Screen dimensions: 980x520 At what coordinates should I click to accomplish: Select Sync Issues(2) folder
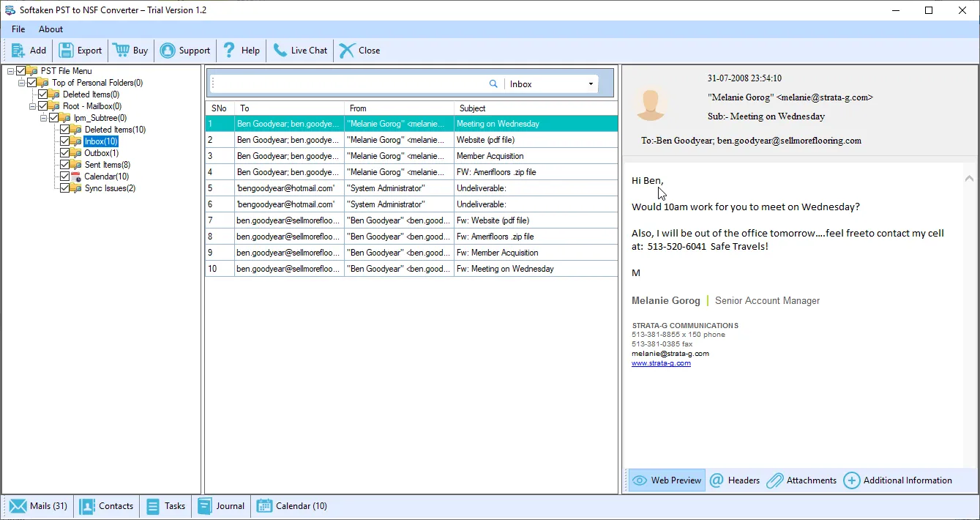(110, 188)
